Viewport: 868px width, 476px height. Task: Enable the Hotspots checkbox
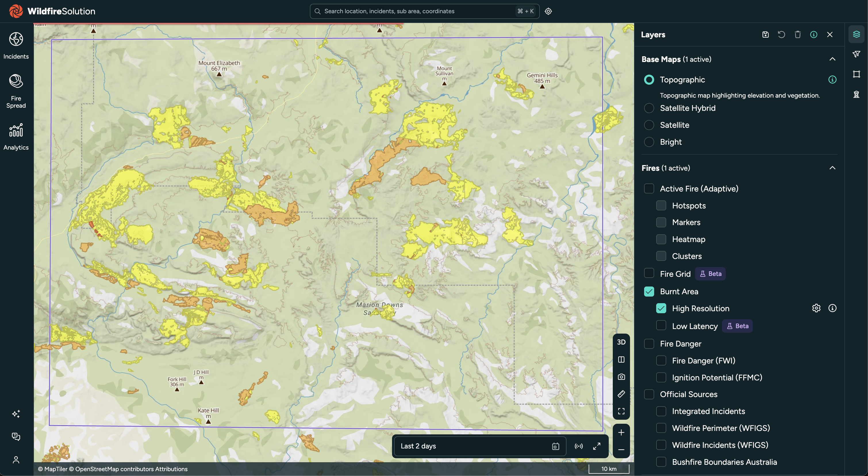pyautogui.click(x=661, y=205)
